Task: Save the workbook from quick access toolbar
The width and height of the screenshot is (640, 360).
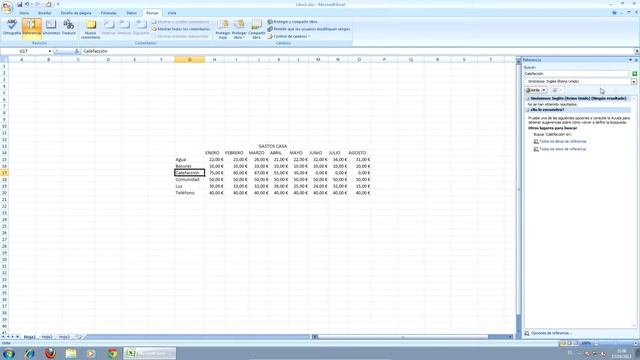Action: pos(19,4)
